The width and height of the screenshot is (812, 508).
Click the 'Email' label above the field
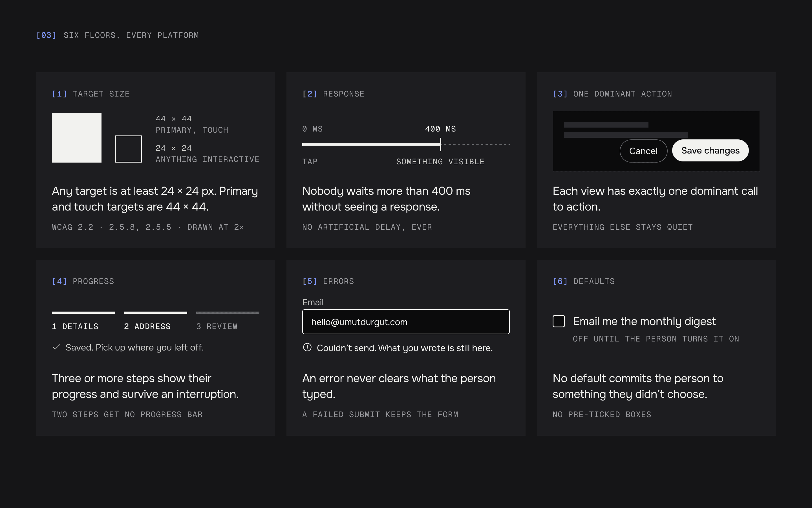313,302
